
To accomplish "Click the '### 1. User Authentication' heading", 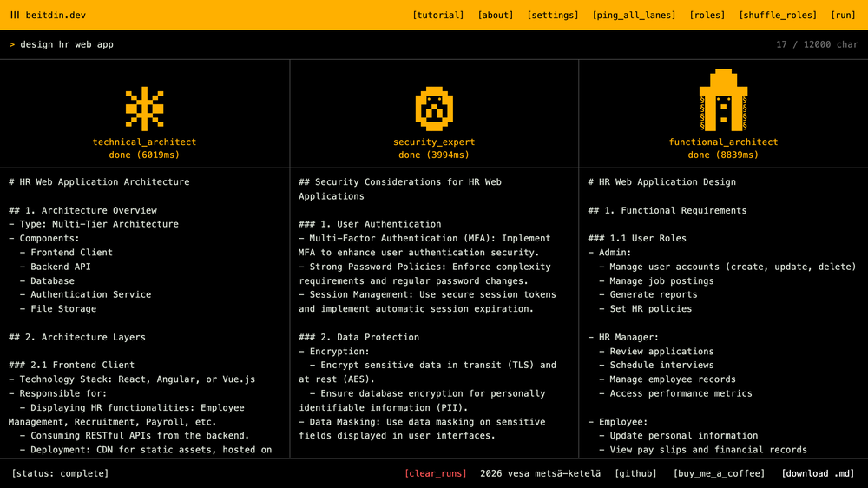I will 370,224.
